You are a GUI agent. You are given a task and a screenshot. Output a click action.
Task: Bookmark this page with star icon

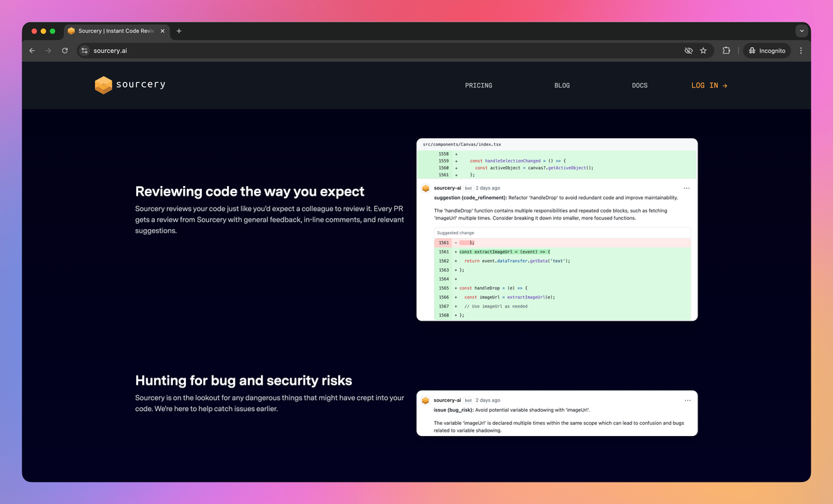click(703, 51)
